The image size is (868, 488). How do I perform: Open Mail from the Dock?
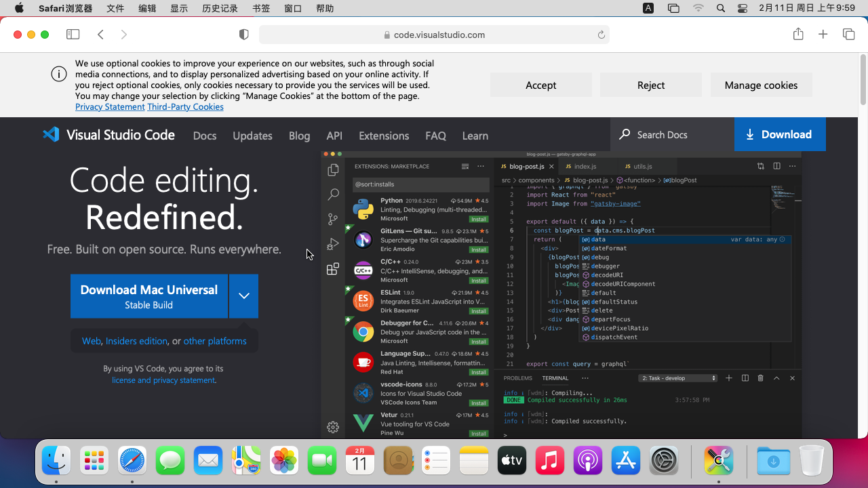(208, 462)
